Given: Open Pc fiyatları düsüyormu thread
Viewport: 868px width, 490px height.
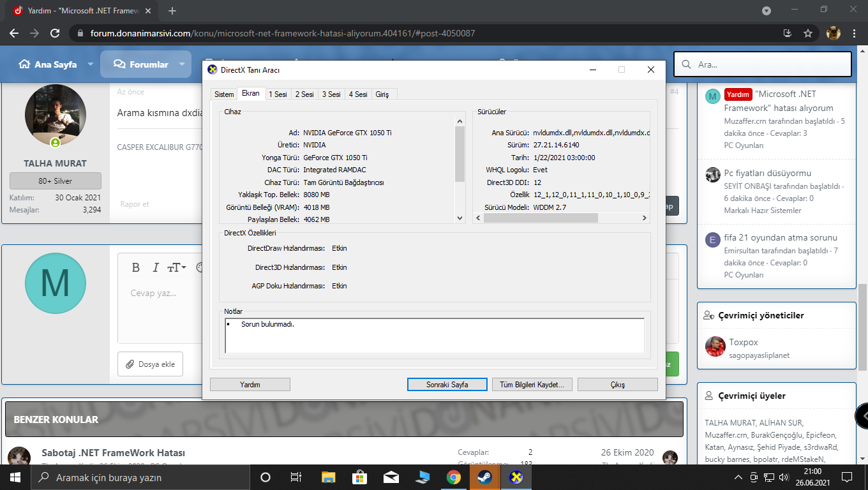Looking at the screenshot, I should click(x=768, y=173).
